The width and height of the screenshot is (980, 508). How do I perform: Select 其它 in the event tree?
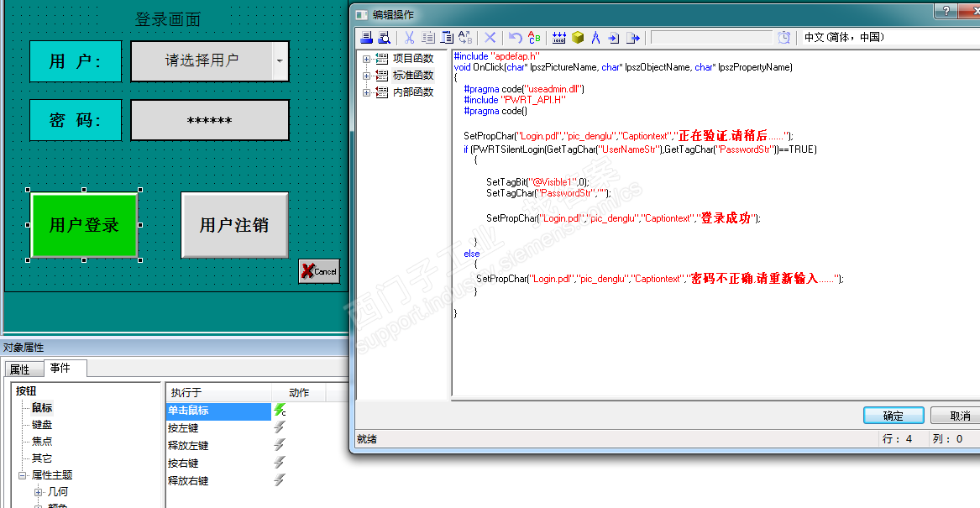click(42, 458)
